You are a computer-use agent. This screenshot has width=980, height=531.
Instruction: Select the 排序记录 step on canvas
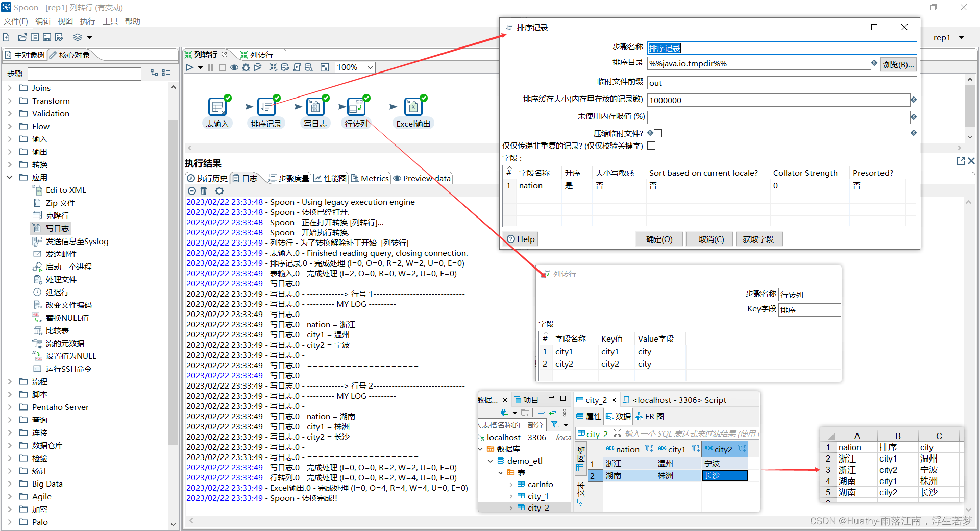tap(266, 107)
